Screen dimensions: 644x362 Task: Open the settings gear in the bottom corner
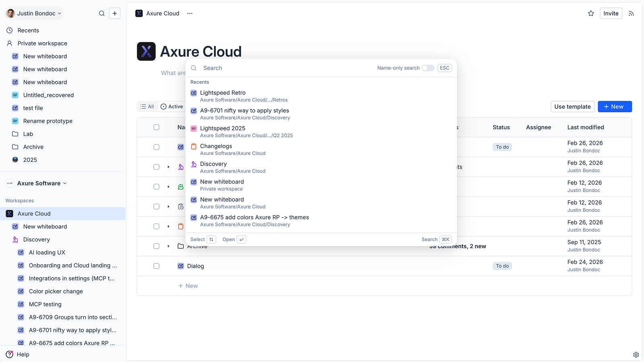pos(636,355)
